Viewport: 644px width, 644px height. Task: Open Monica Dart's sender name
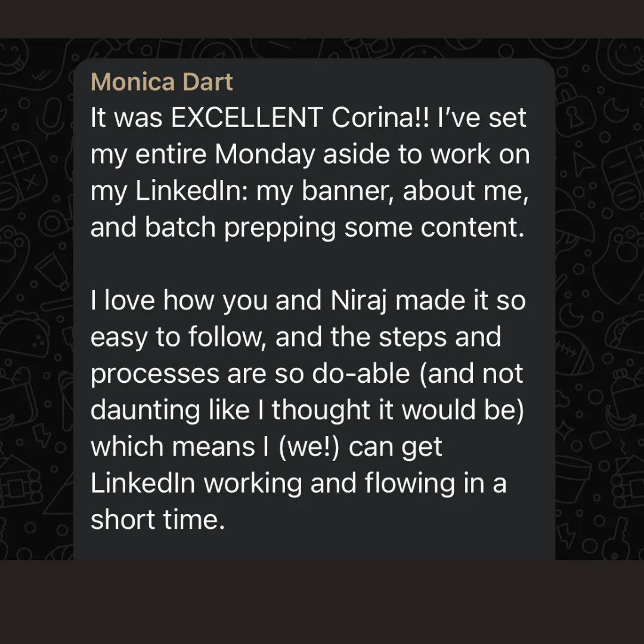pos(162,82)
